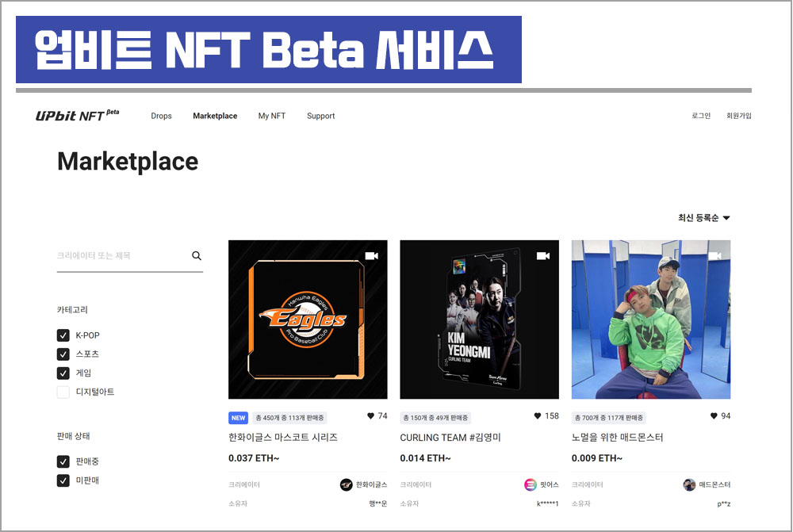Like the CURLING TEAM item with 158 hearts
This screenshot has height=532, width=793.
(538, 415)
